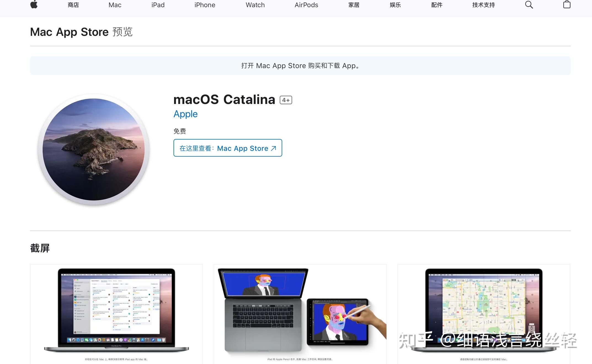Screen dimensions: 592x364
Task: Open the AirPods page
Action: tap(306, 5)
